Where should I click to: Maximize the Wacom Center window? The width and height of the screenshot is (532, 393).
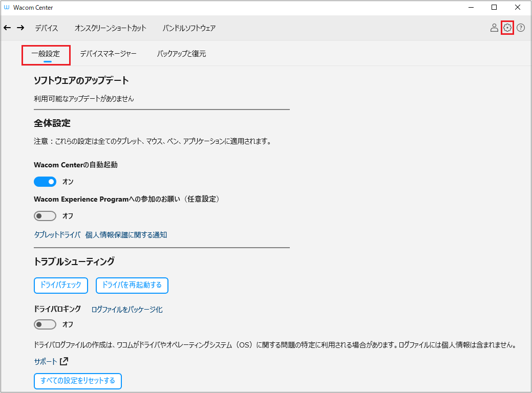494,8
